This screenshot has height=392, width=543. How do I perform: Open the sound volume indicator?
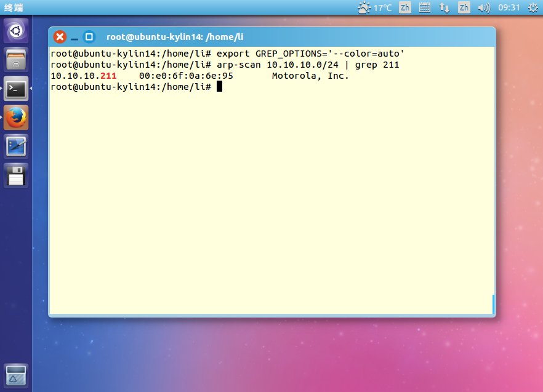coord(484,7)
